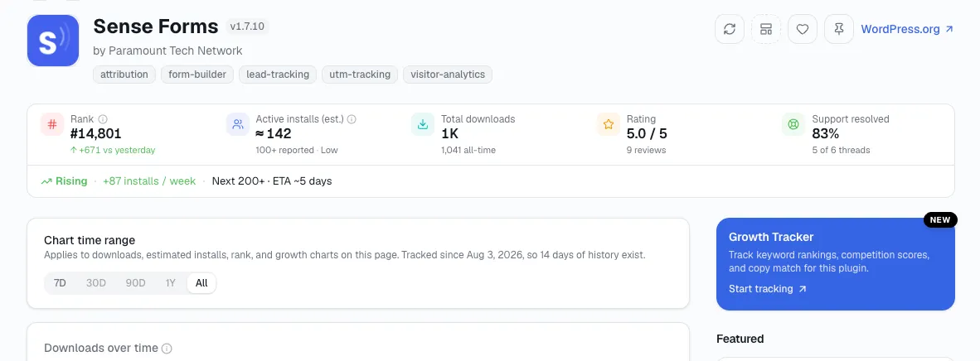The width and height of the screenshot is (980, 361).
Task: Click the 5.0 / 5 rating value
Action: point(647,133)
